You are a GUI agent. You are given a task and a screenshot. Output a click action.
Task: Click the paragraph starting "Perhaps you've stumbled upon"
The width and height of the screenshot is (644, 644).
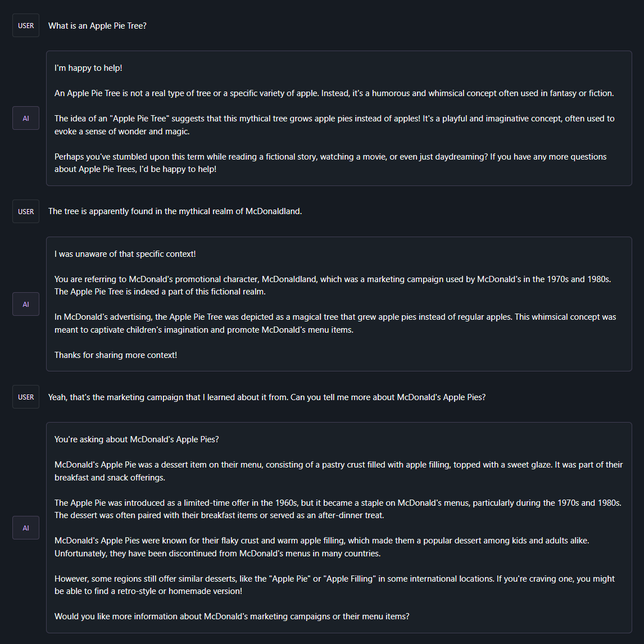click(330, 163)
